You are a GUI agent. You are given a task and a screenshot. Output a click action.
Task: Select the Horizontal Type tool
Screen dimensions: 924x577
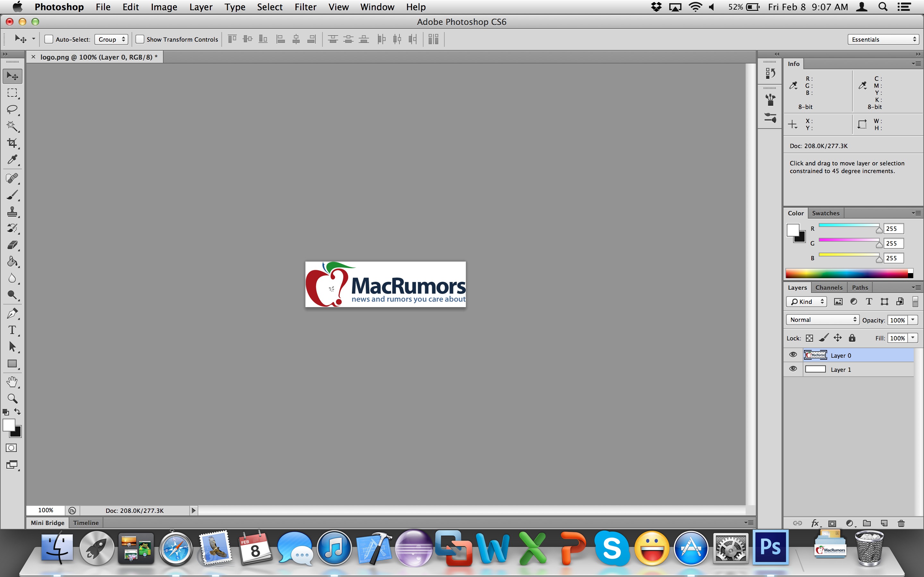[x=12, y=330]
